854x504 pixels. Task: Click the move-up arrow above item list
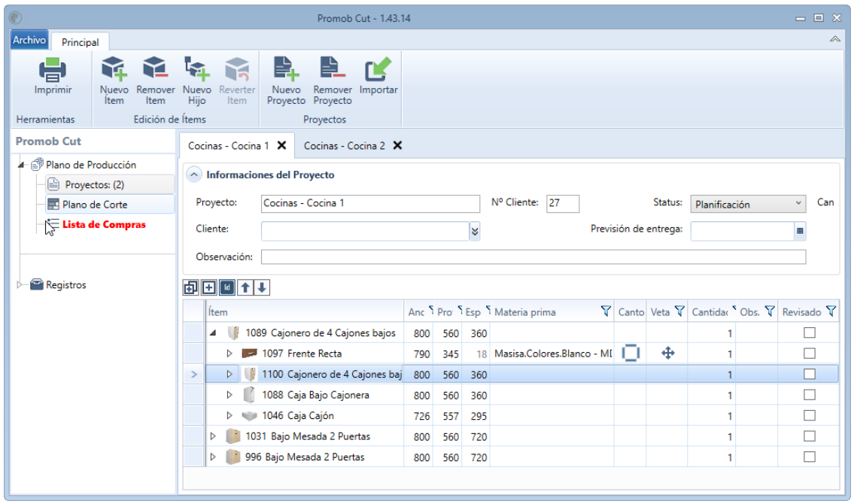pyautogui.click(x=245, y=287)
